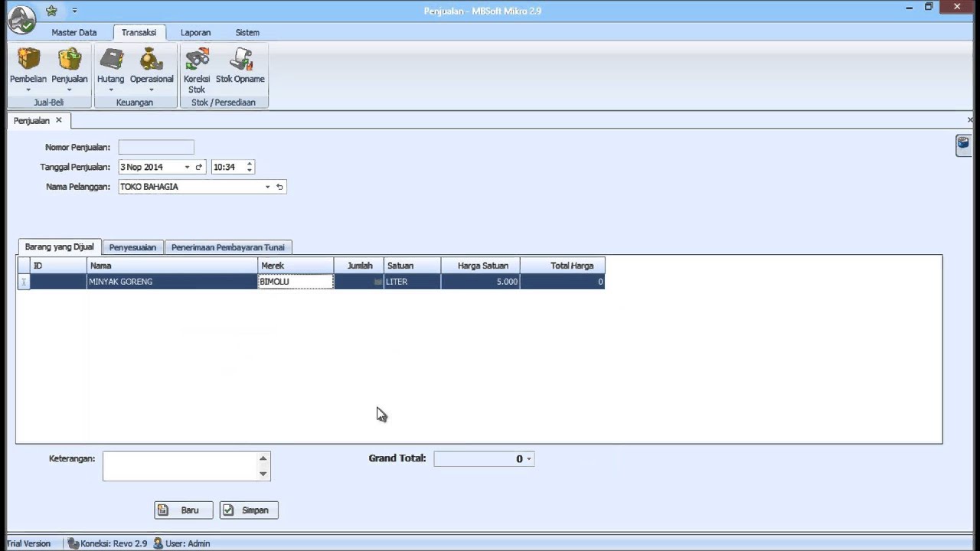980x551 pixels.
Task: Click the database icon at right edge
Action: [x=963, y=144]
